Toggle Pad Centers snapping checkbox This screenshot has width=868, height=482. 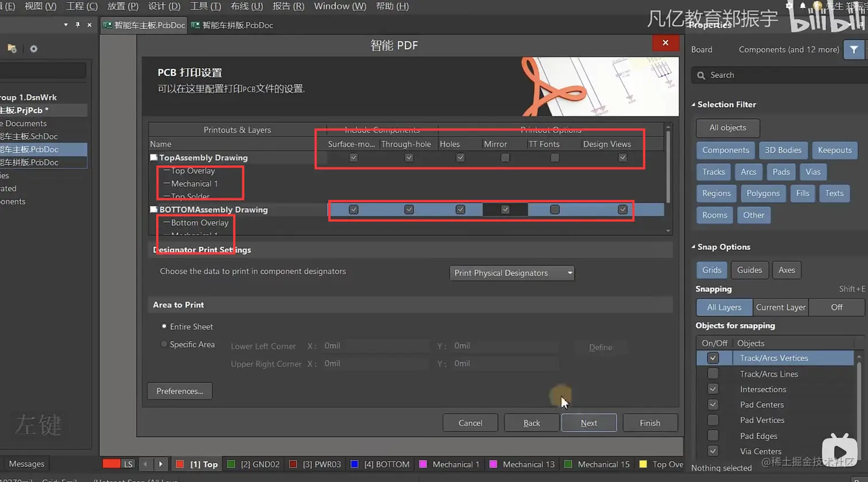(713, 404)
